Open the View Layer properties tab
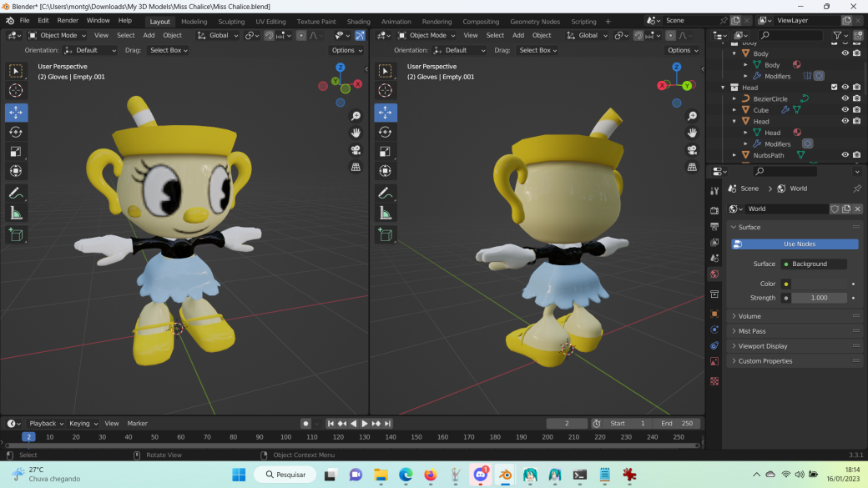The width and height of the screenshot is (868, 488). point(714,243)
